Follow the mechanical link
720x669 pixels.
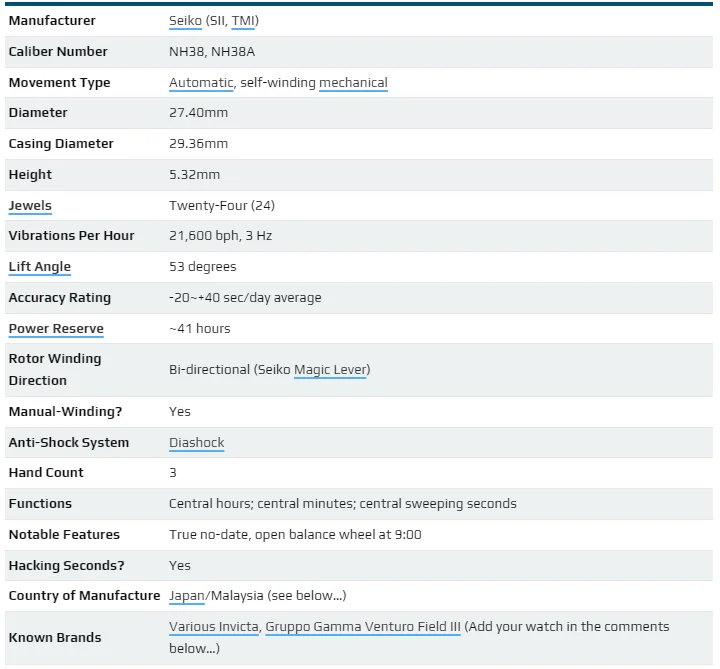(353, 83)
